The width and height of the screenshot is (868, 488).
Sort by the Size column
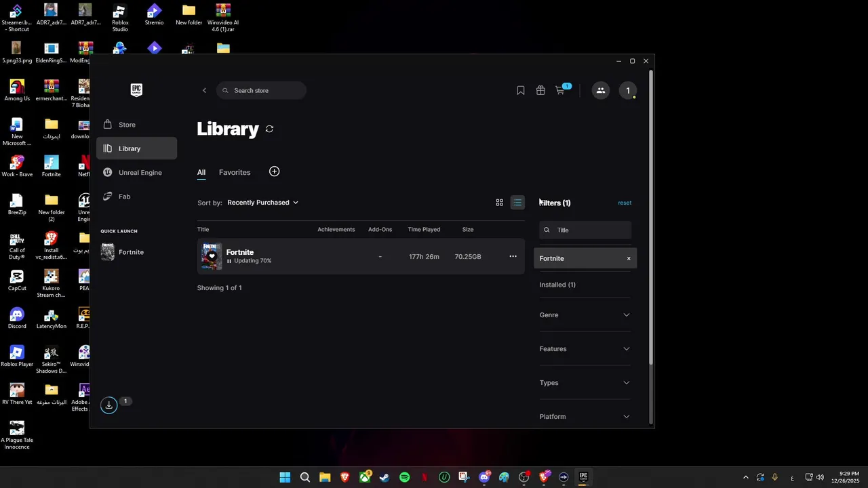tap(468, 229)
